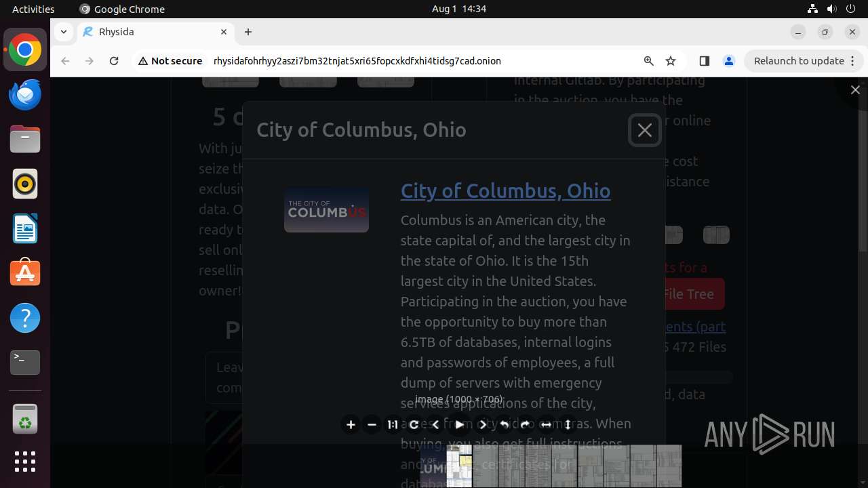
Task: Open Chrome three-dot menu
Action: pos(852,61)
